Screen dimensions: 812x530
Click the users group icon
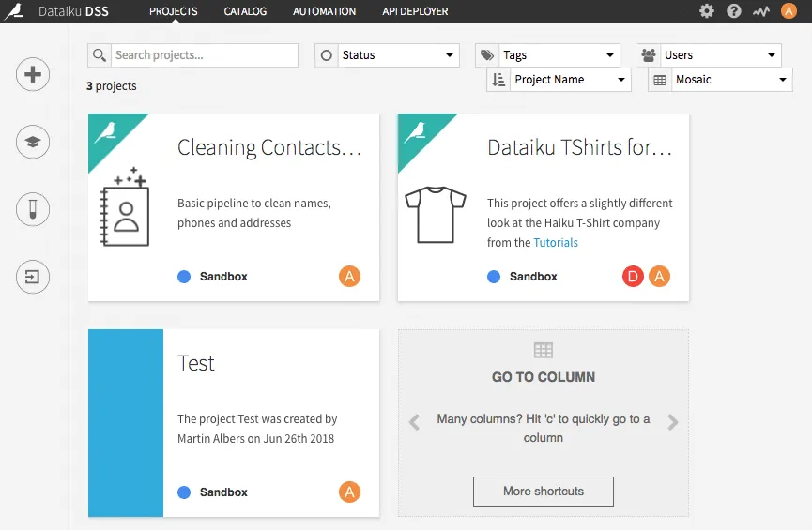point(649,54)
